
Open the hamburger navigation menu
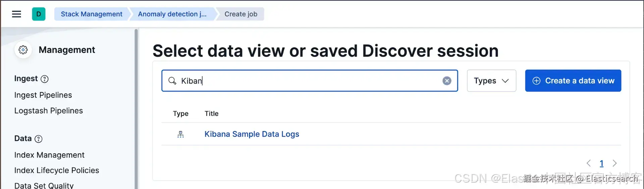(16, 14)
